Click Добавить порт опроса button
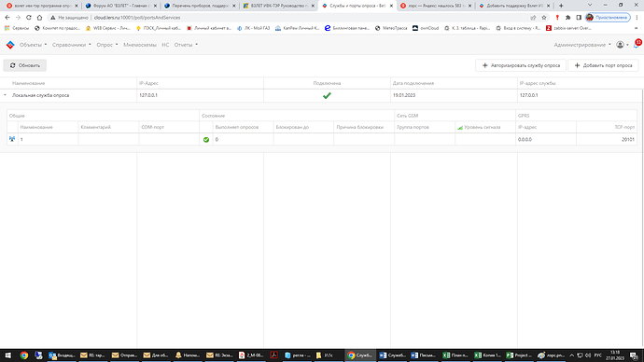This screenshot has height=362, width=644. click(x=603, y=65)
